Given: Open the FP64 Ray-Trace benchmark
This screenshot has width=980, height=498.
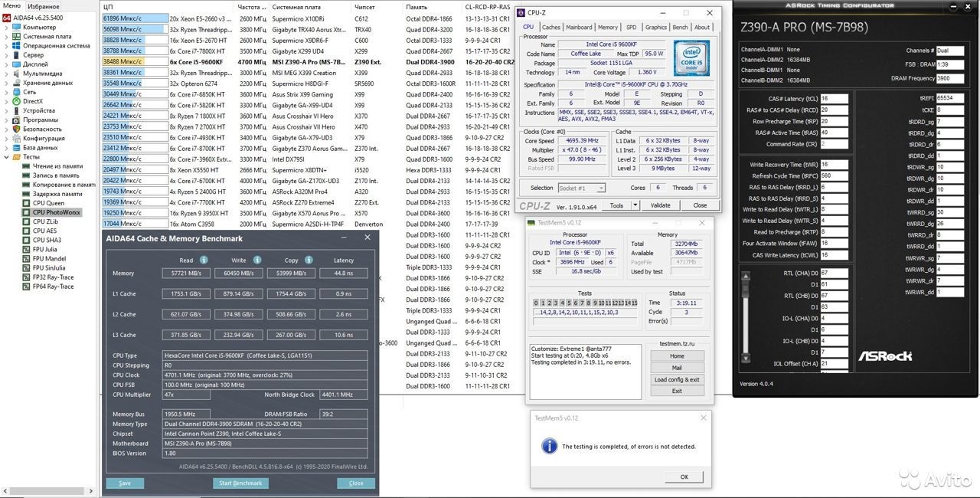Looking at the screenshot, I should coord(47,287).
